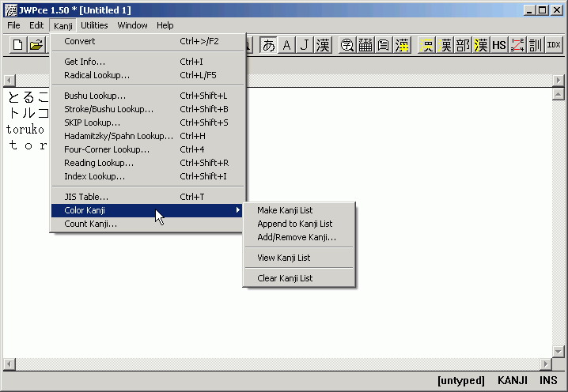Select Make Kanji List in submenu
This screenshot has height=392, width=568.
pos(299,210)
